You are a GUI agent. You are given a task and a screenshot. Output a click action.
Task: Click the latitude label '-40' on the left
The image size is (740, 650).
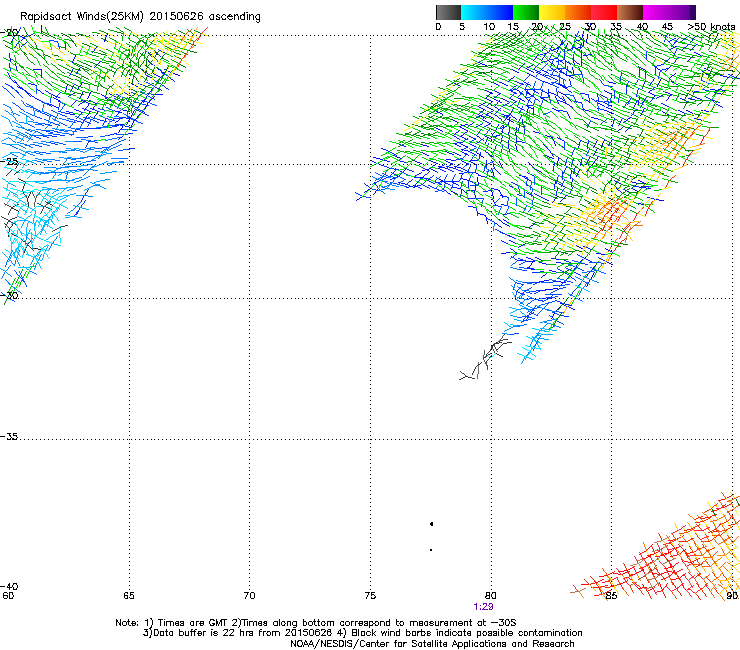tap(9, 587)
